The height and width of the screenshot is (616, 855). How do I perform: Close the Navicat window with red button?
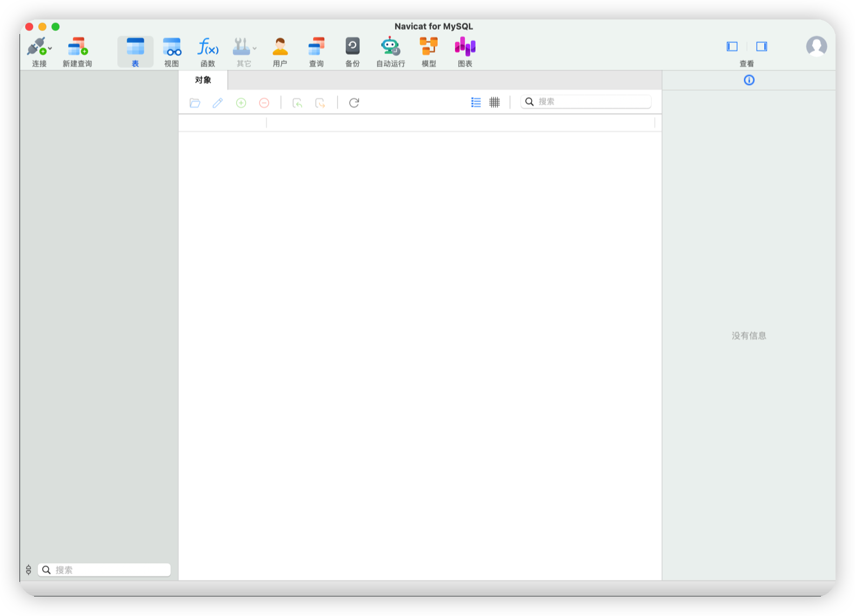[29, 26]
